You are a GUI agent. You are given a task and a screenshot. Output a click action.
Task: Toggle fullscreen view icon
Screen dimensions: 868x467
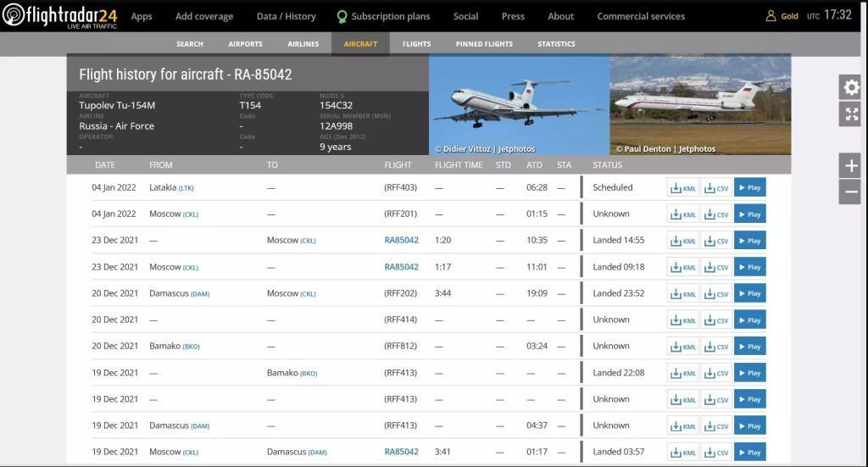coord(850,114)
